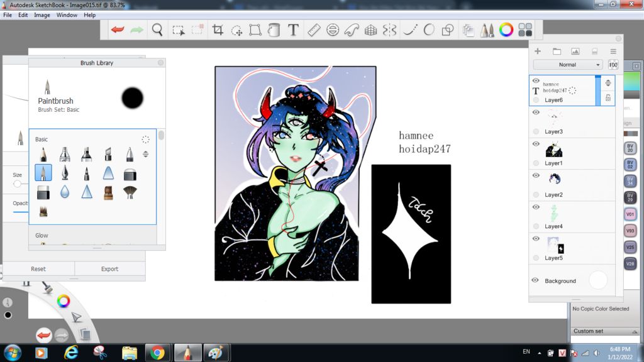Select the highlighted Paintbrush in Basic set
This screenshot has height=362, width=644.
click(43, 173)
